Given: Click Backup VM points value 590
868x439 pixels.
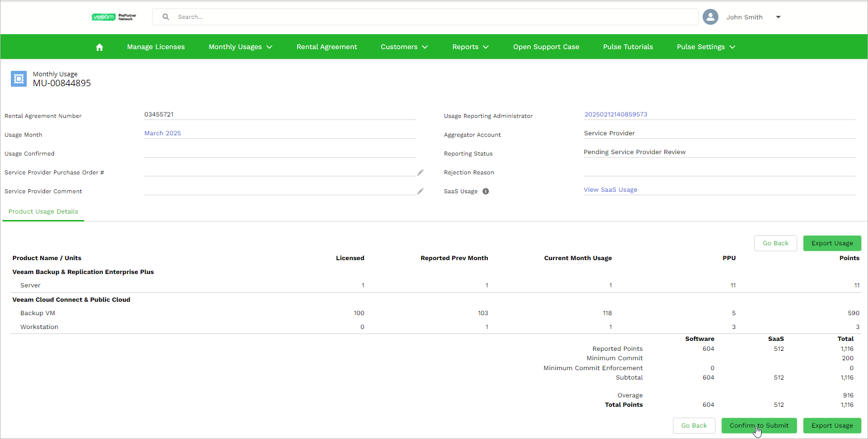Looking at the screenshot, I should point(854,313).
